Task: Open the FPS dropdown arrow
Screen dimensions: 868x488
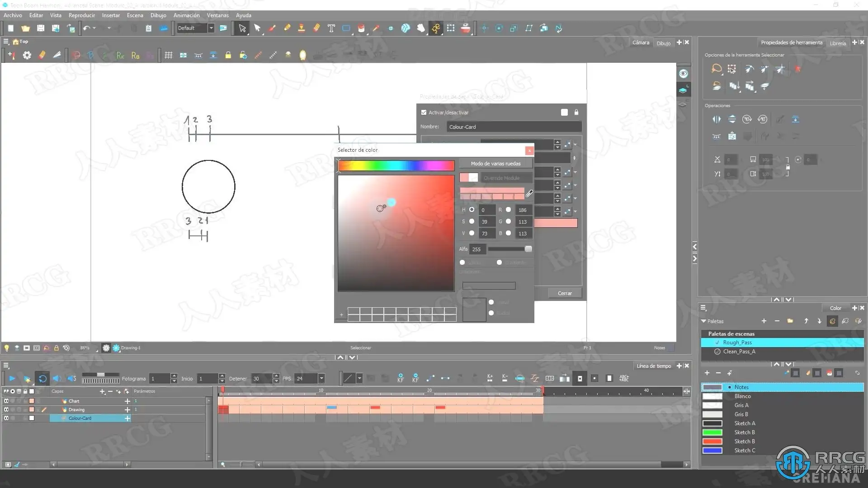Action: click(321, 379)
